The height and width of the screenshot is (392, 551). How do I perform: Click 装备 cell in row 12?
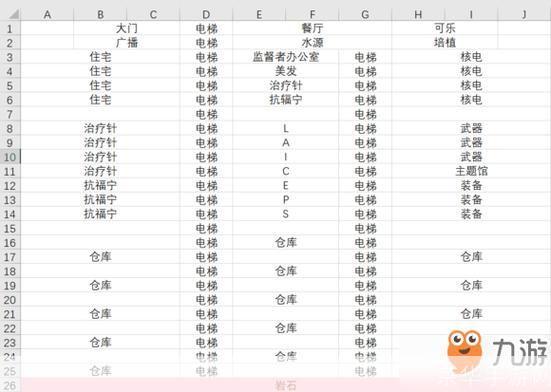(x=471, y=186)
